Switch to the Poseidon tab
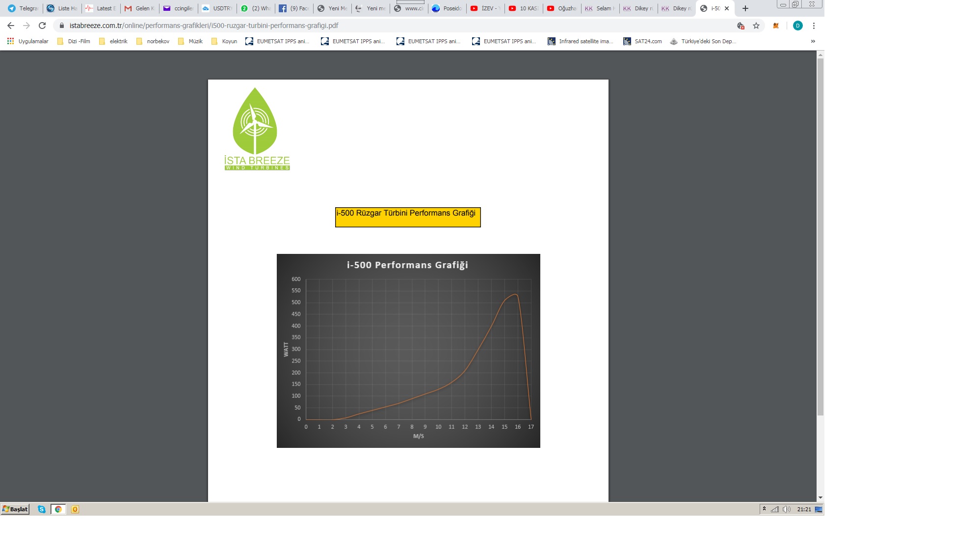This screenshot has width=980, height=552. 447,8
